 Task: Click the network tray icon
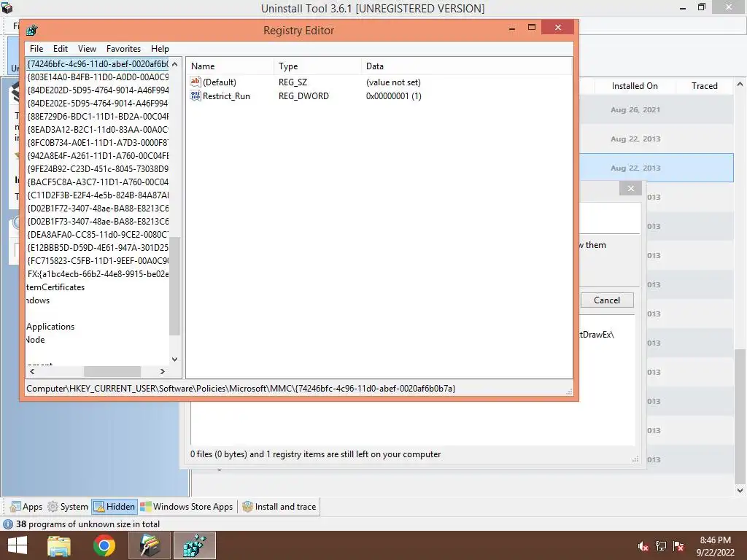point(661,546)
